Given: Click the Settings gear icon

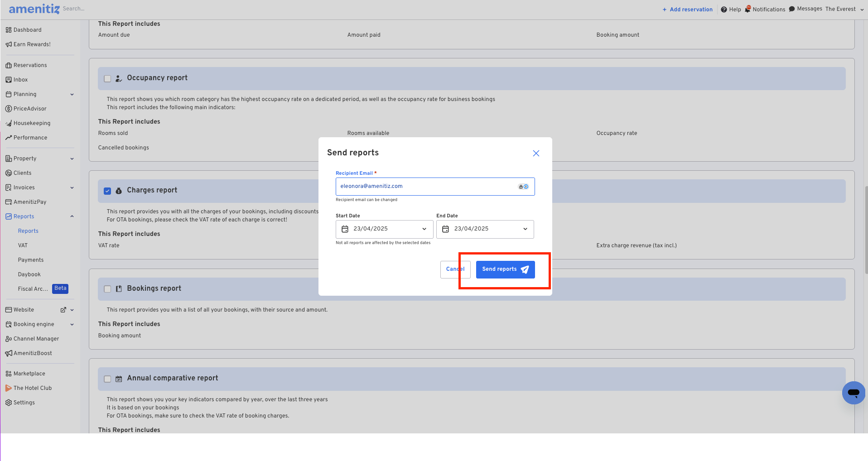Looking at the screenshot, I should [9, 403].
